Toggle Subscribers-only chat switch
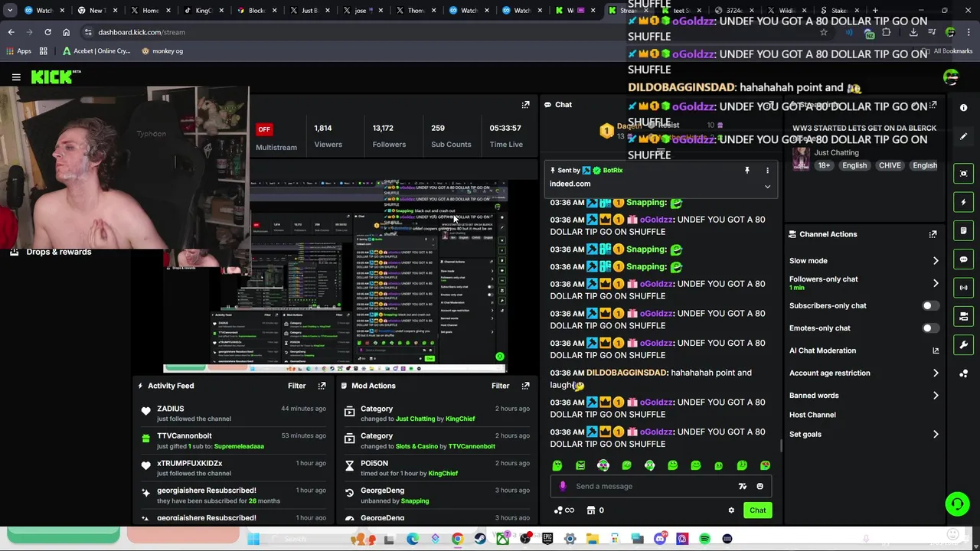The height and width of the screenshot is (551, 980). pos(930,306)
